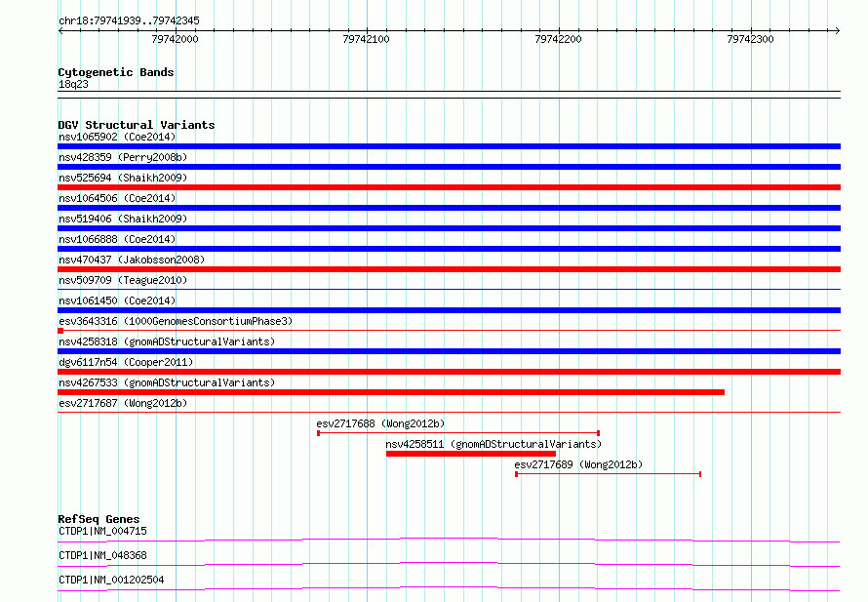Click variant label nsv470437 (Jakobsson2008)

(x=132, y=260)
